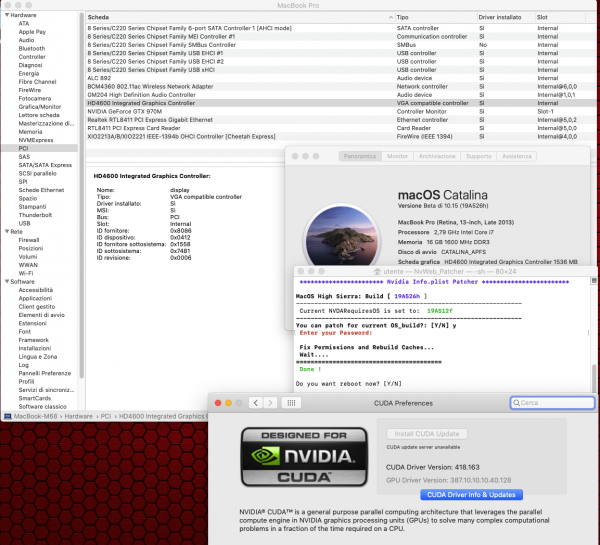Select Thunderbolt in the sidebar
600x545 pixels.
coord(35,215)
